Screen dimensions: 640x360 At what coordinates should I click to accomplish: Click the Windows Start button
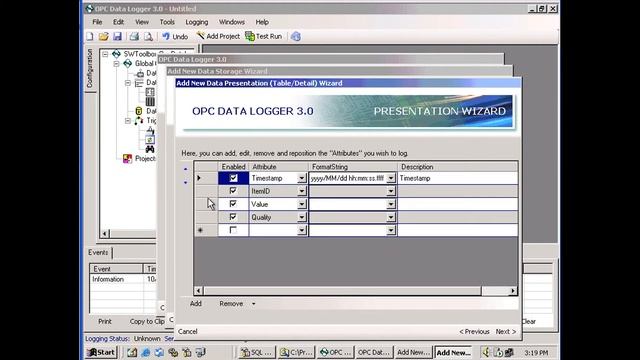(102, 352)
